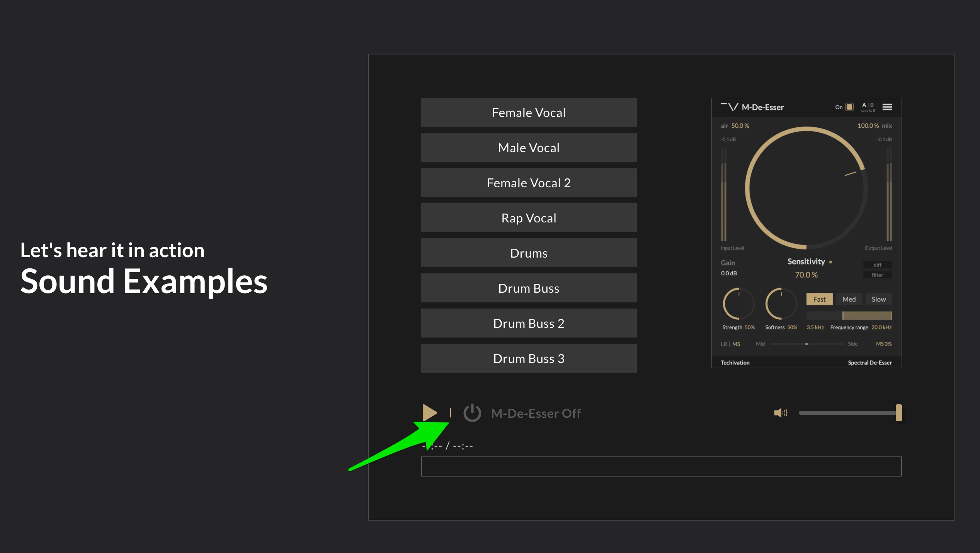
Task: Enable the diff listening button
Action: coord(877,265)
